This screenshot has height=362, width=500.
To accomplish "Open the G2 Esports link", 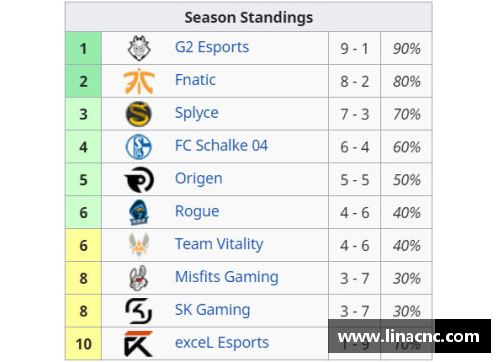I will tap(212, 48).
